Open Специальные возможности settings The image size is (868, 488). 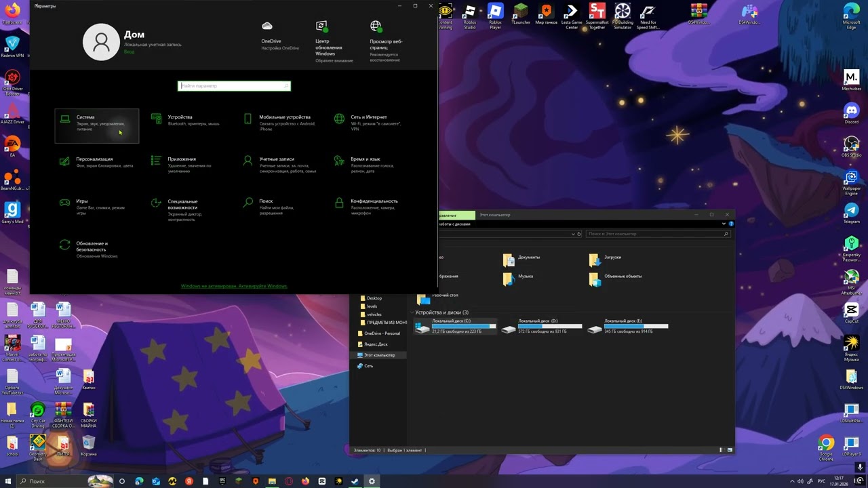click(x=189, y=209)
